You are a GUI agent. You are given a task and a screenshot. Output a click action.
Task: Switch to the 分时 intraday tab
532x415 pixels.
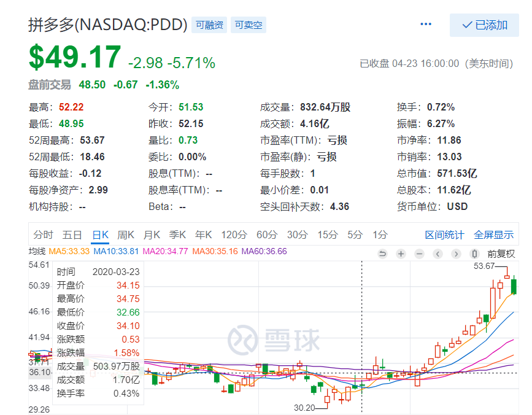43,235
